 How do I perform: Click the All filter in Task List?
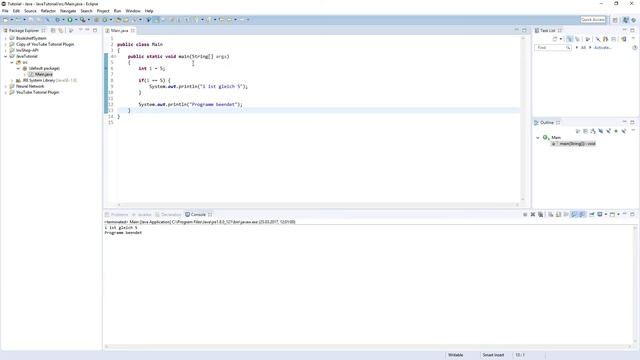(x=583, y=48)
